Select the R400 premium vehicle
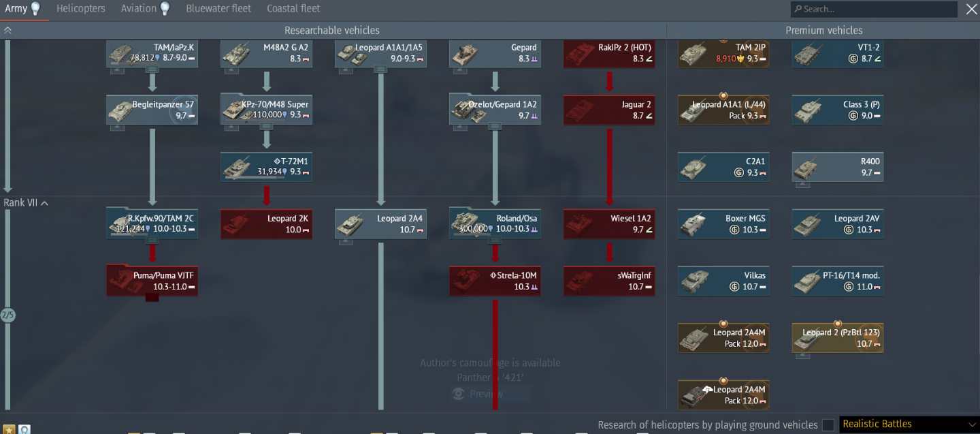This screenshot has width=980, height=434. click(838, 167)
